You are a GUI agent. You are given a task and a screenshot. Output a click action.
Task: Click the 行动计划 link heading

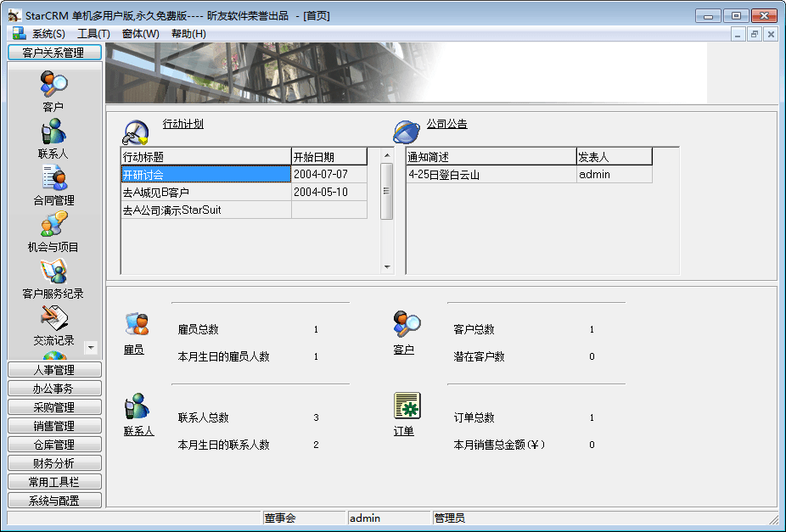(x=183, y=124)
